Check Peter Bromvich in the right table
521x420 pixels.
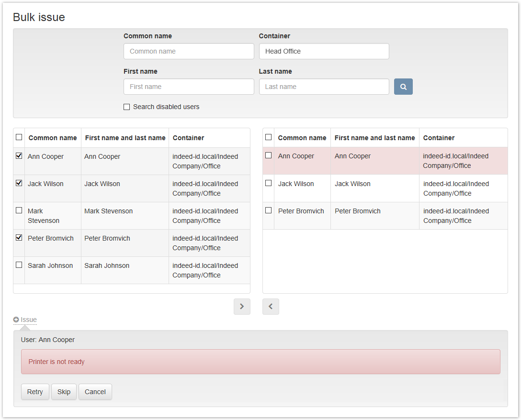(269, 210)
